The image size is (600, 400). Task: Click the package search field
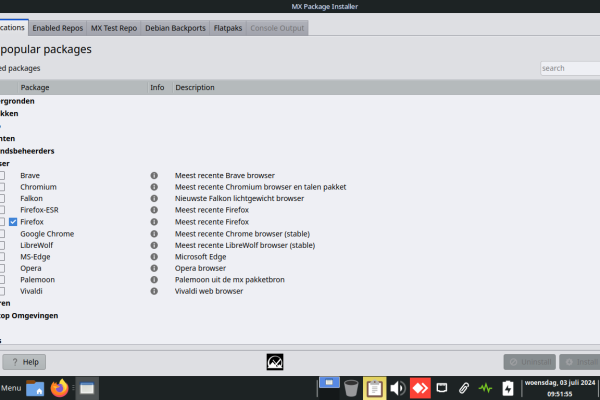[570, 68]
